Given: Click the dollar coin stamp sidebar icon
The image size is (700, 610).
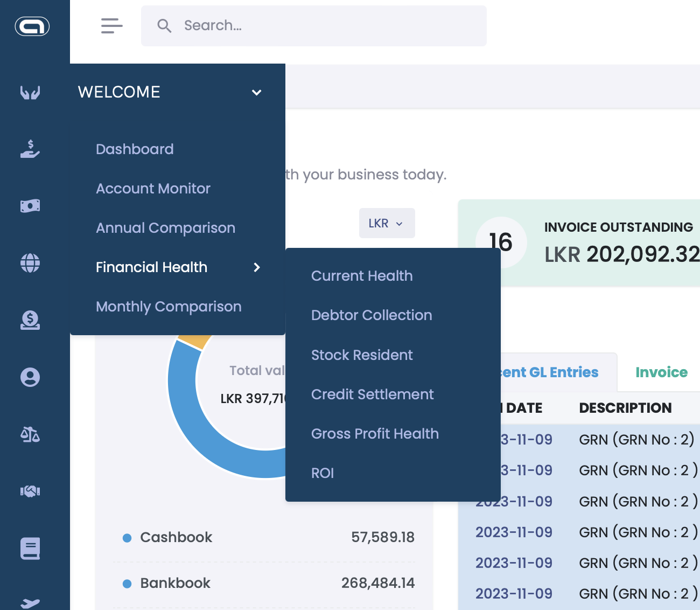Looking at the screenshot, I should click(x=30, y=320).
